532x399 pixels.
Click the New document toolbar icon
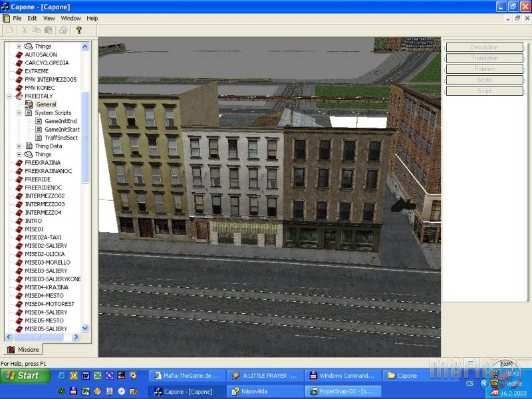point(10,30)
